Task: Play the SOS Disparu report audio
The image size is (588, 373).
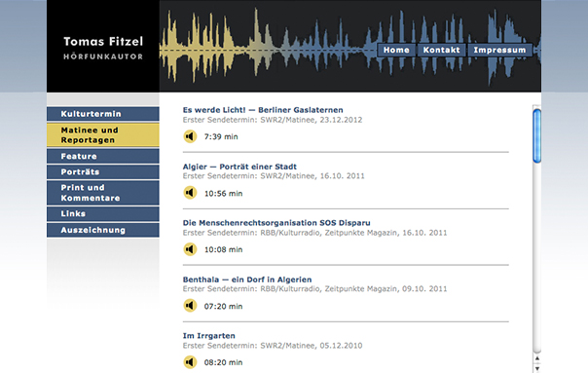Action: coord(190,249)
